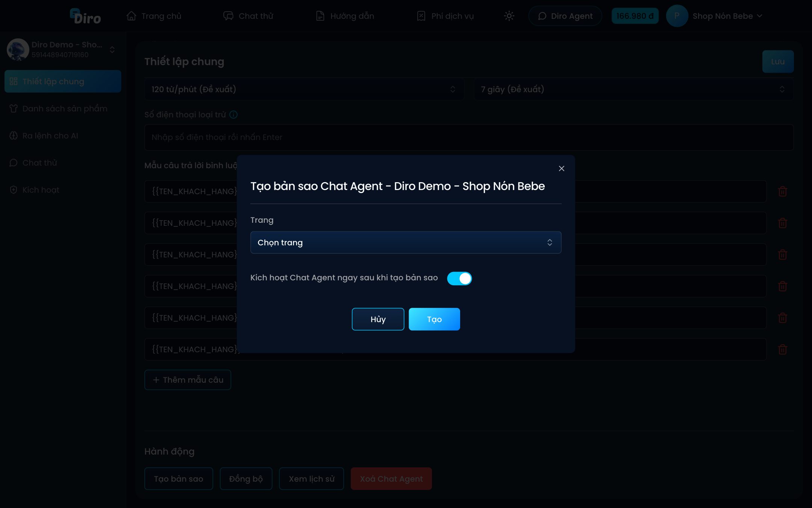Open the 7 giây delay dropdown
This screenshot has height=508, width=812.
pyautogui.click(x=633, y=89)
